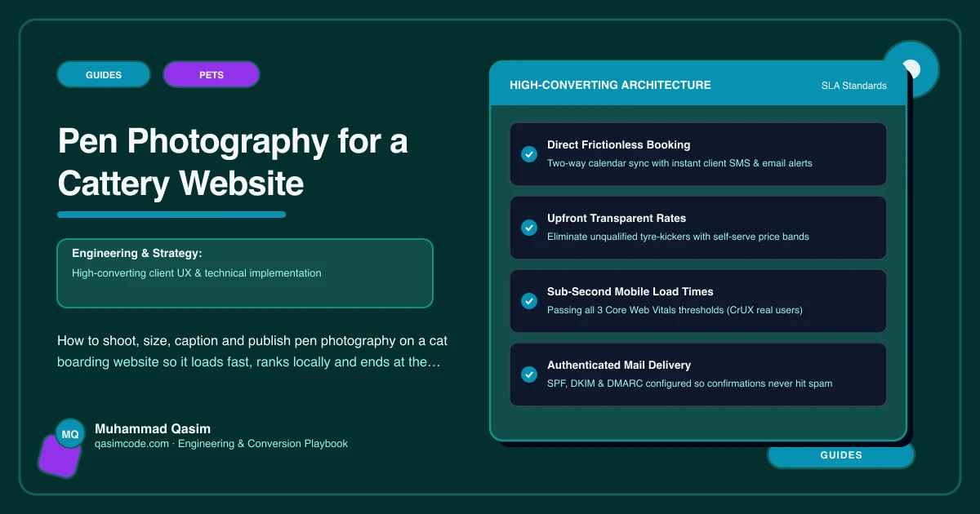The height and width of the screenshot is (514, 980).
Task: Click the MQ author avatar circle
Action: [70, 435]
